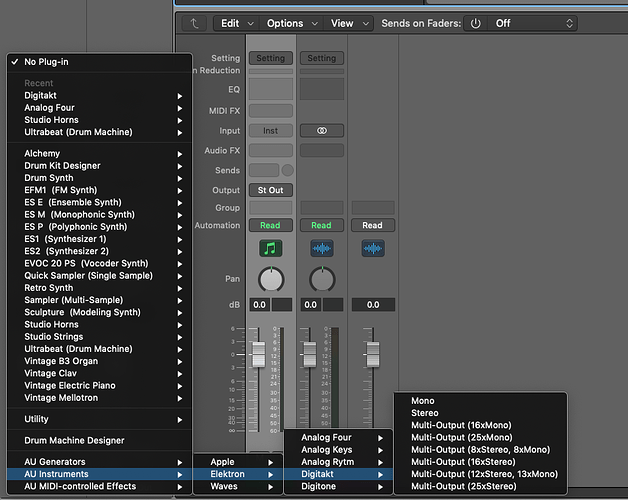Expand Retro Synth submenu
Screen dimensions: 628x500
pos(100,288)
